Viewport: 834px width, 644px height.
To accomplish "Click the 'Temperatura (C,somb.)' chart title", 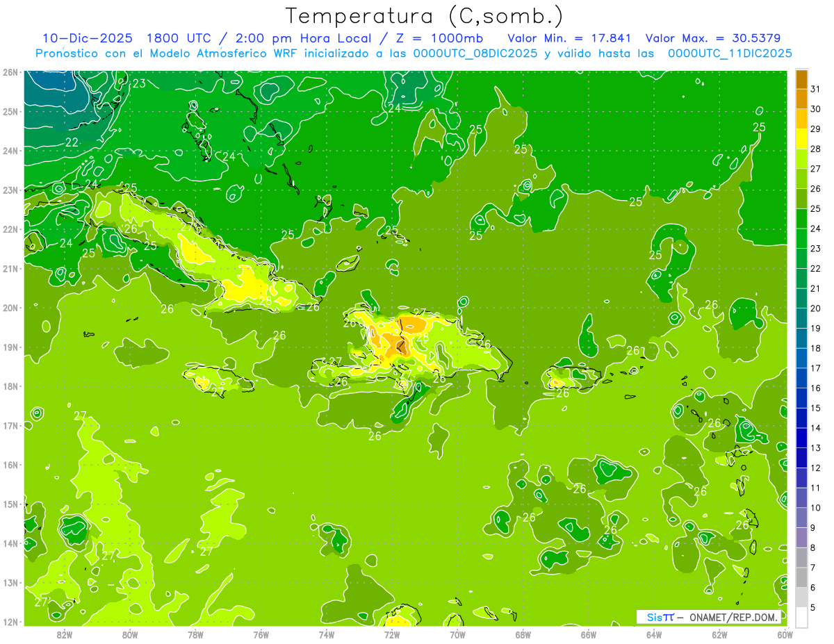I will tap(424, 16).
